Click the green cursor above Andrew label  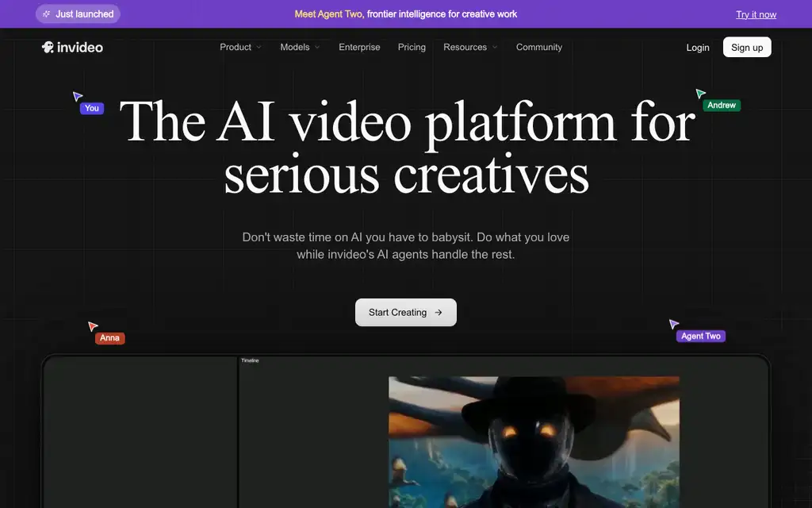pos(700,94)
